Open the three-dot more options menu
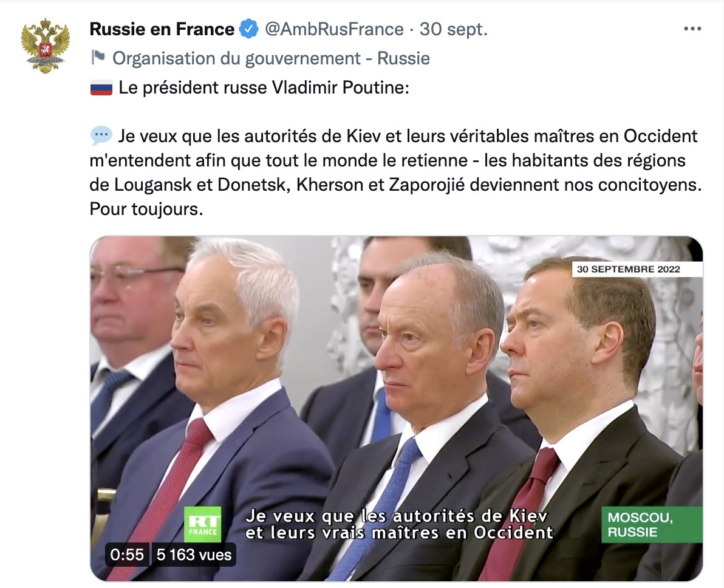Image resolution: width=724 pixels, height=588 pixels. tap(692, 29)
